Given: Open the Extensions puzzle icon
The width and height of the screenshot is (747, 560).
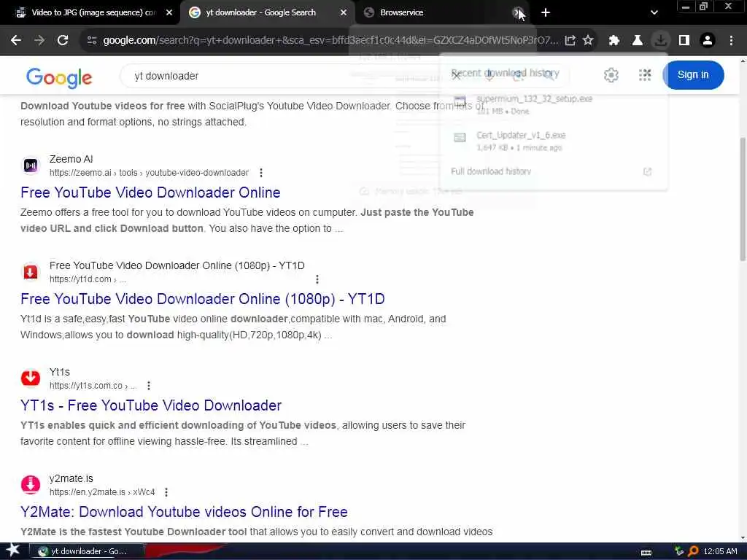Looking at the screenshot, I should pyautogui.click(x=614, y=41).
